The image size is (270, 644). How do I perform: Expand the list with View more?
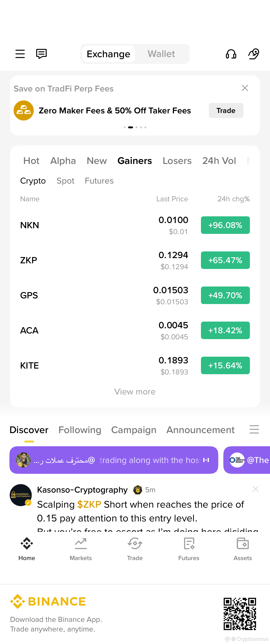click(135, 392)
